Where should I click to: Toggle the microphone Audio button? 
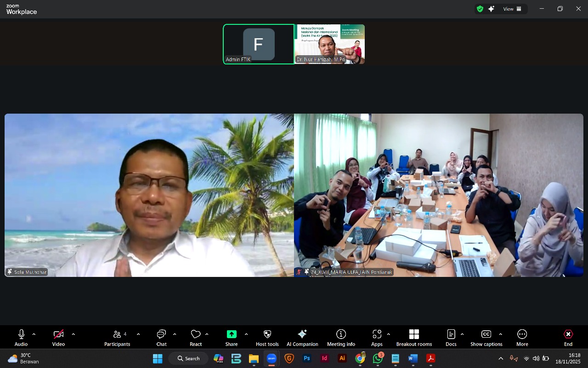point(21,337)
